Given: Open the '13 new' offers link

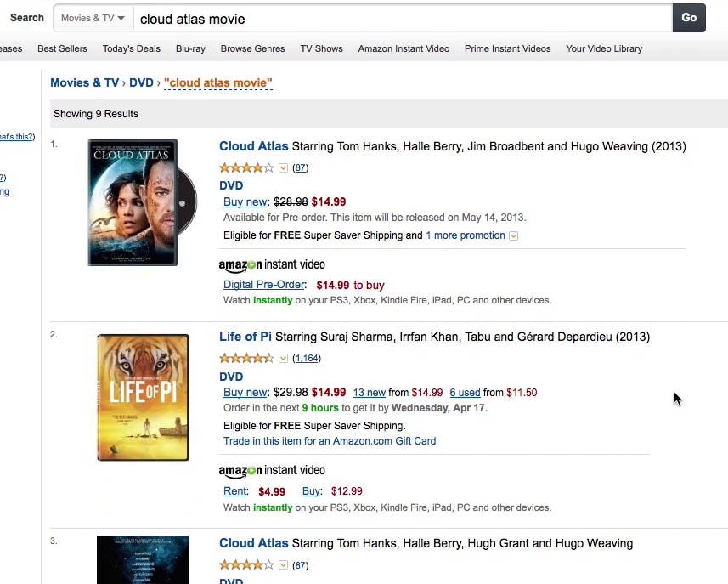Looking at the screenshot, I should 369,393.
